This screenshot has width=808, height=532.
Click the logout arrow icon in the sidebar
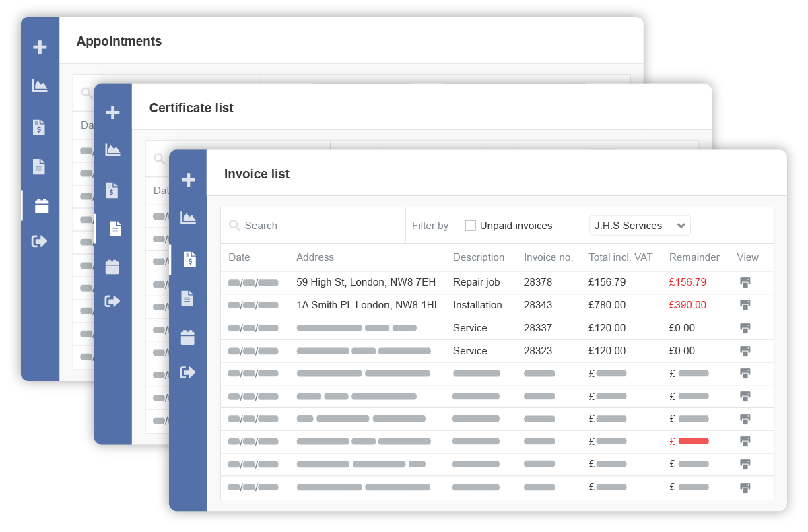click(x=189, y=371)
